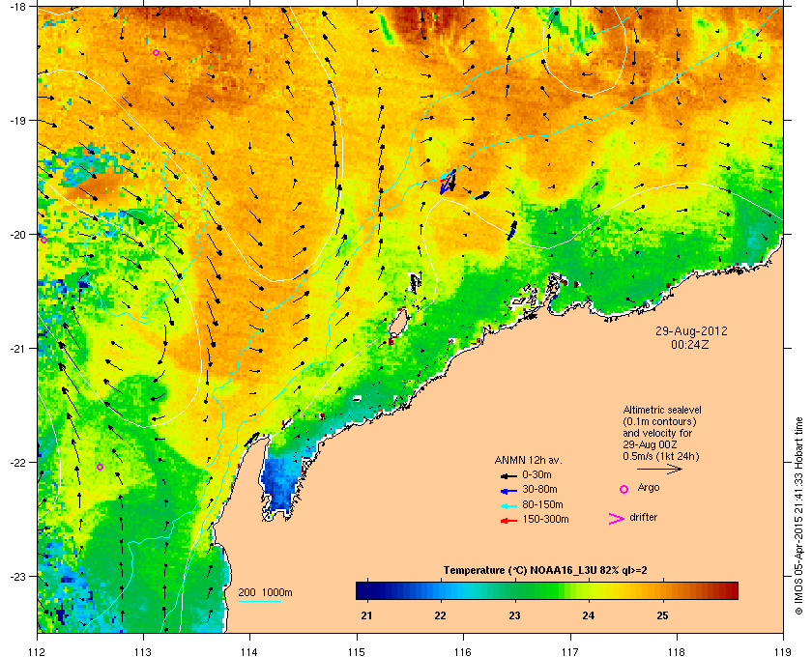Select the Argo float marker near 113°E, 18.4°S
812x657 pixels.
(156, 52)
